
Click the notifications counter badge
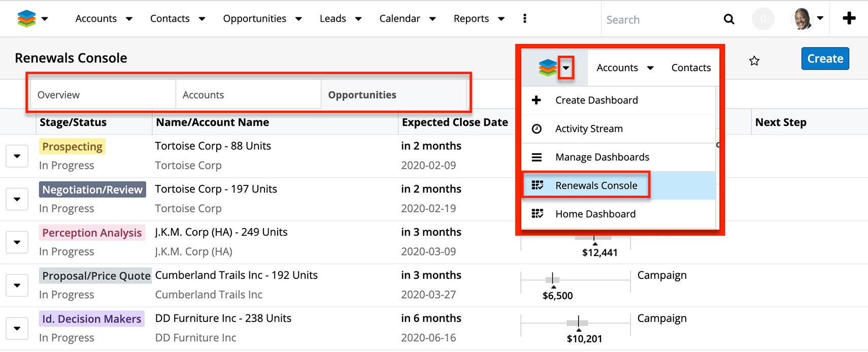click(762, 19)
